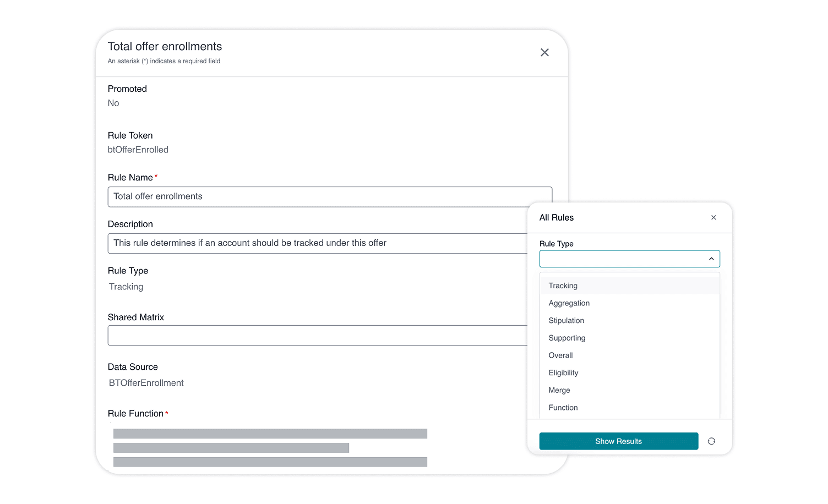Click the Show Results button

(x=618, y=441)
